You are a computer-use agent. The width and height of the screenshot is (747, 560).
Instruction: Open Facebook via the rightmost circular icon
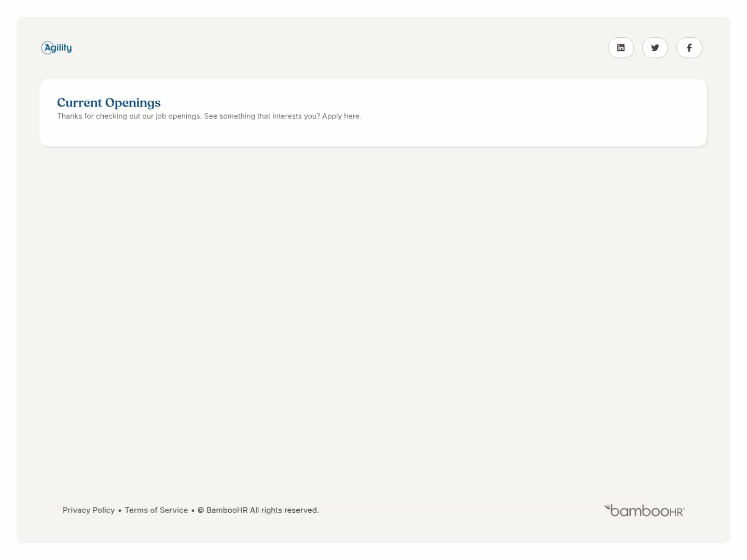pos(689,47)
